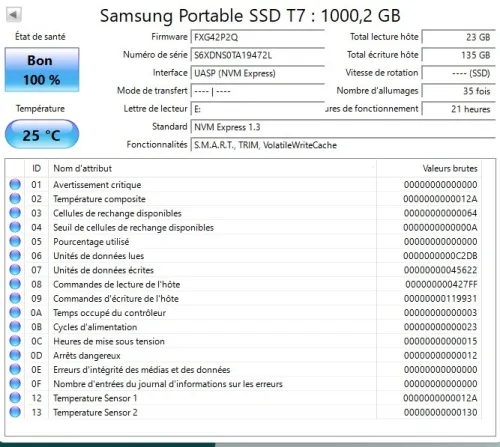Click raw value 0000000045622
500x447 pixels.
click(440, 270)
